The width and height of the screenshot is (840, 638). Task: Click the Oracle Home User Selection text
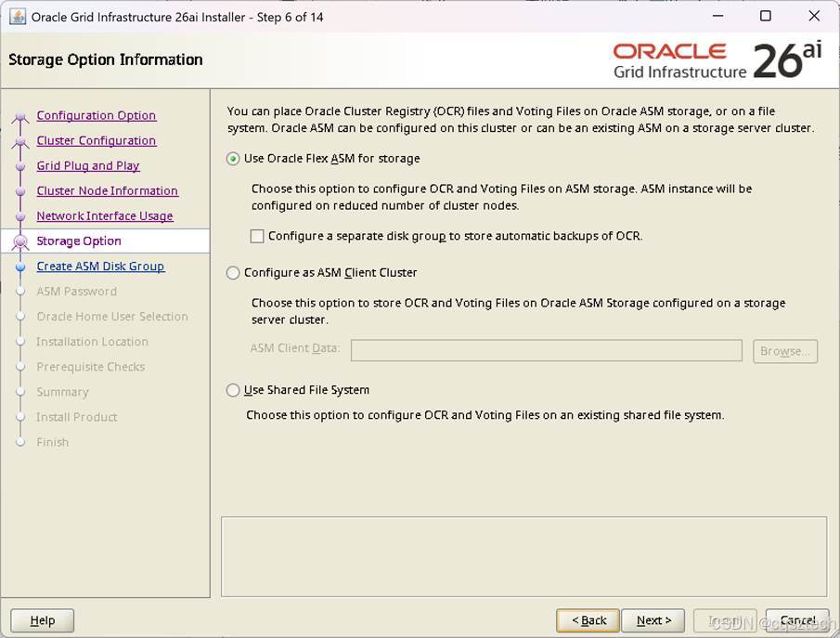[x=112, y=317]
